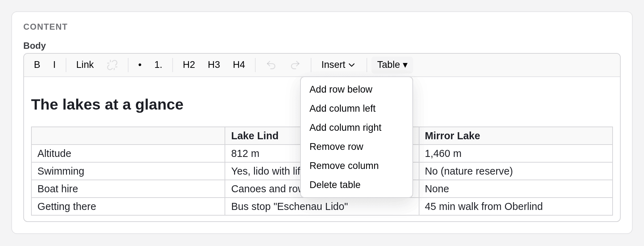644x246 pixels.
Task: Toggle bold formatting with the B button
Action: (x=37, y=65)
